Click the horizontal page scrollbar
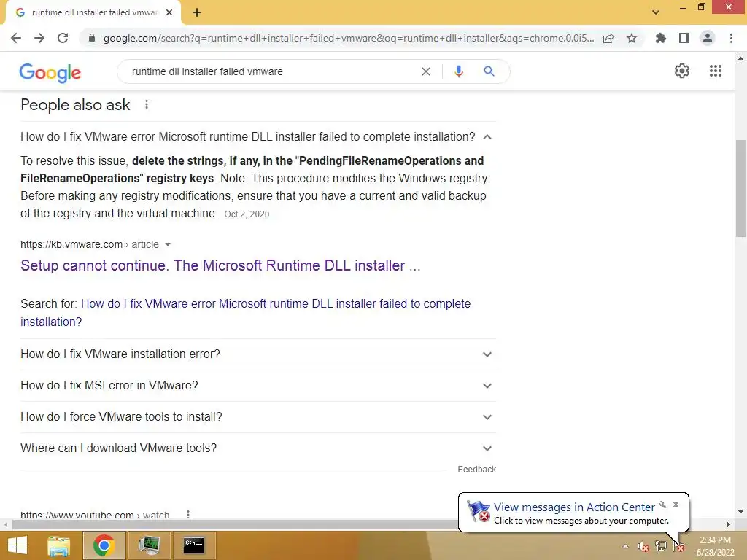 coord(236,524)
